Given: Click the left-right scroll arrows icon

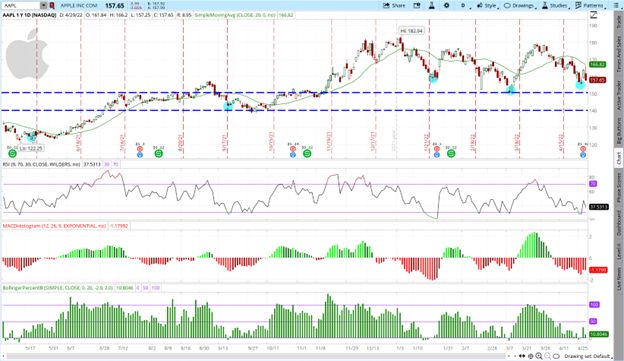Looking at the screenshot, I should 523,356.
